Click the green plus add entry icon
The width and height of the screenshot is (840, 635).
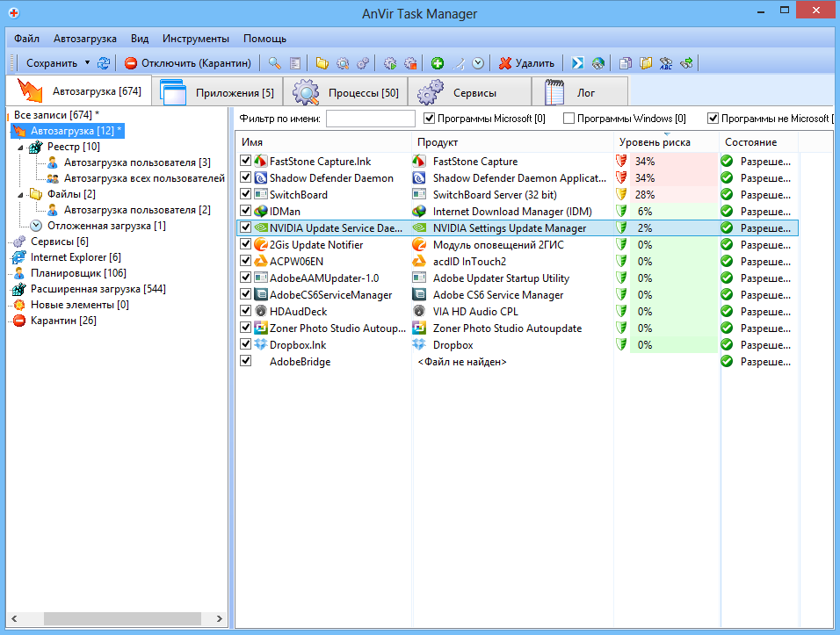[438, 63]
